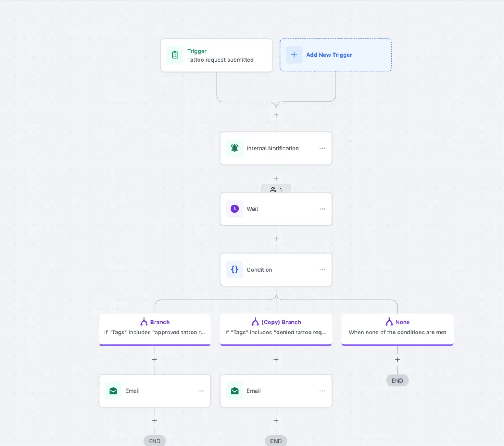This screenshot has height=446, width=504.
Task: Open the denied-branch Email options menu
Action: pyautogui.click(x=322, y=391)
